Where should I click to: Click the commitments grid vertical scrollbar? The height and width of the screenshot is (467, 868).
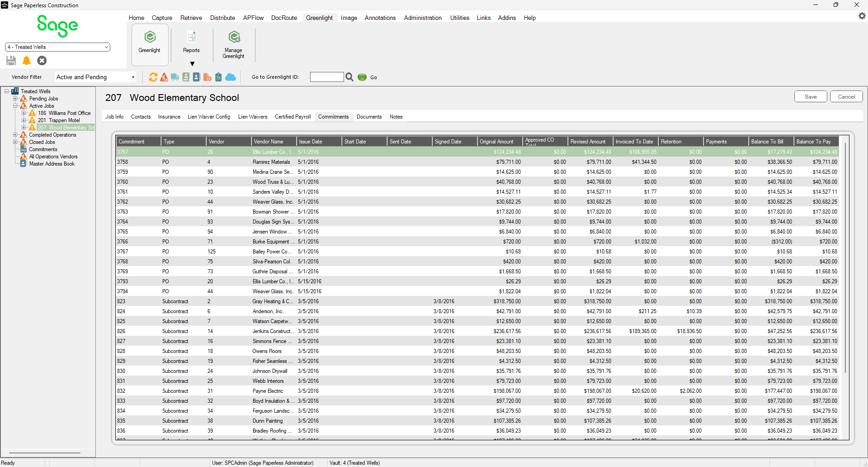[845, 258]
